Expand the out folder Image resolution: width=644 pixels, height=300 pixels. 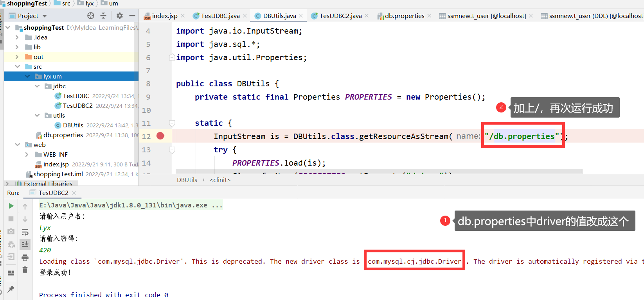click(x=17, y=57)
